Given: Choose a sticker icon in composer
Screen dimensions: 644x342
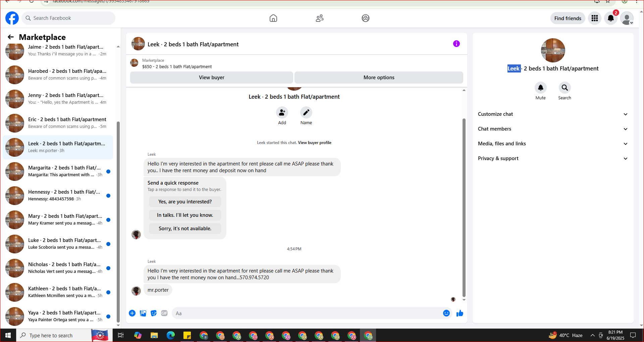Looking at the screenshot, I should [154, 313].
